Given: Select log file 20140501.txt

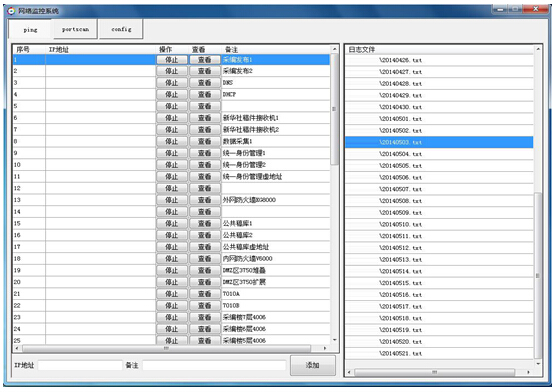Looking at the screenshot, I should (439, 119).
